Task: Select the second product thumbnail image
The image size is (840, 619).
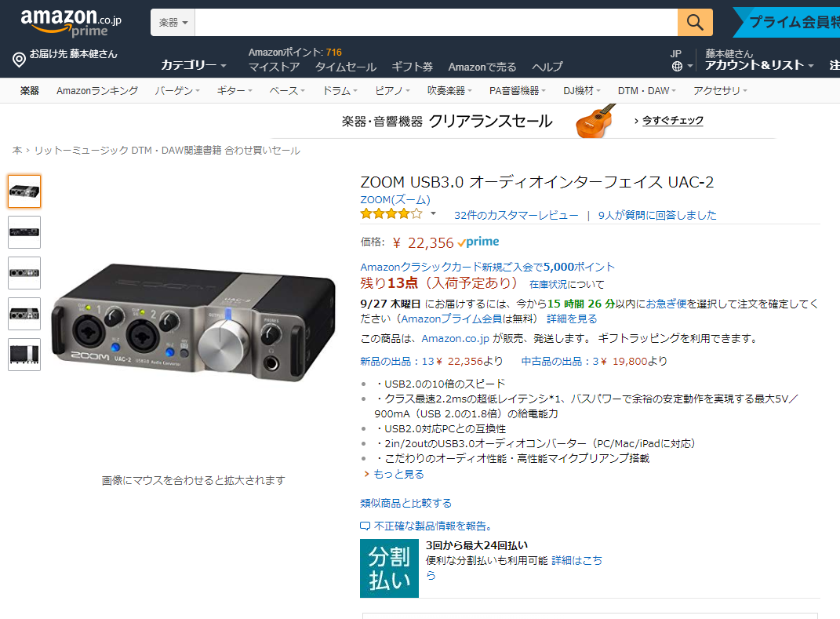Action: click(24, 232)
